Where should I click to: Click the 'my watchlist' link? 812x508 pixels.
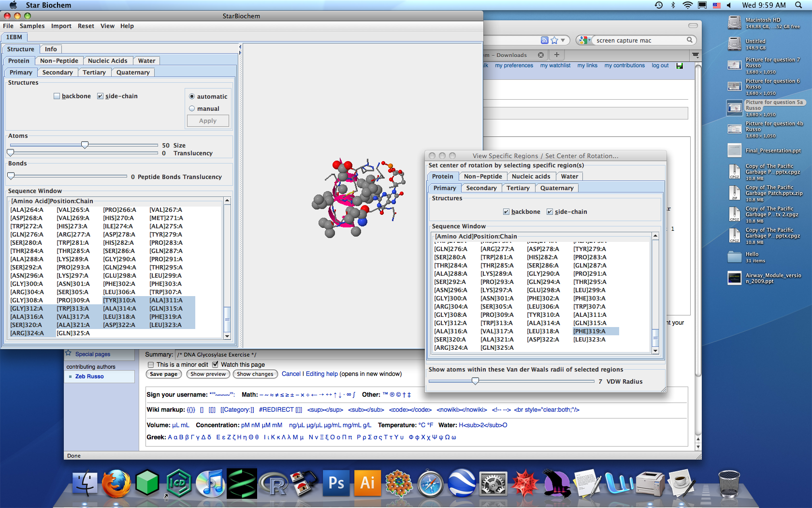click(555, 66)
